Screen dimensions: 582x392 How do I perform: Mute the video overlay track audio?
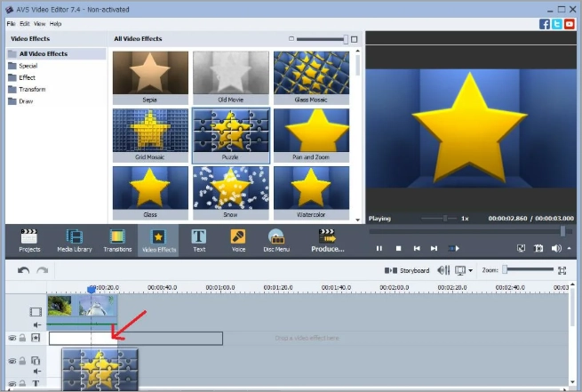(36, 372)
